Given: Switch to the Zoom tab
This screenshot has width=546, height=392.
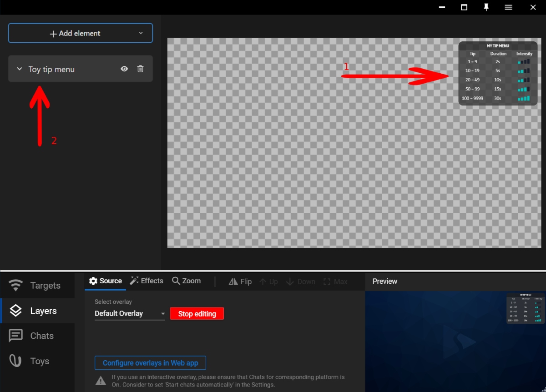Looking at the screenshot, I should click(x=186, y=281).
